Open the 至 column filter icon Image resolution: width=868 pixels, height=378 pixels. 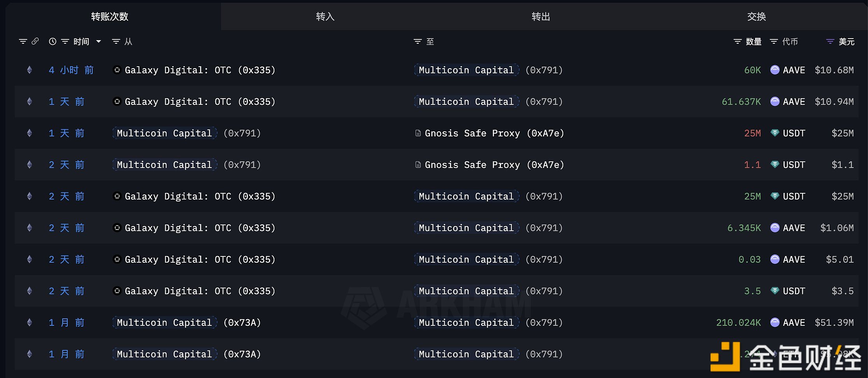[x=417, y=41]
